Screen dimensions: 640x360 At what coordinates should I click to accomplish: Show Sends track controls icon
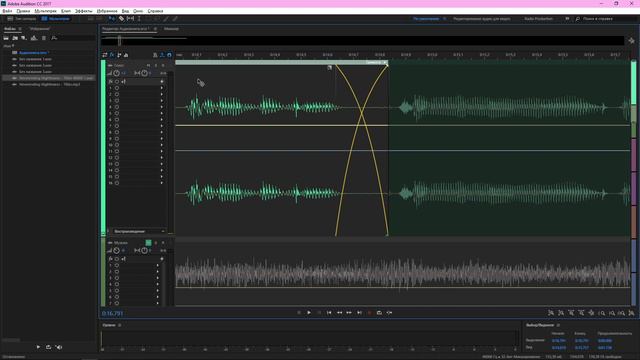[119, 55]
